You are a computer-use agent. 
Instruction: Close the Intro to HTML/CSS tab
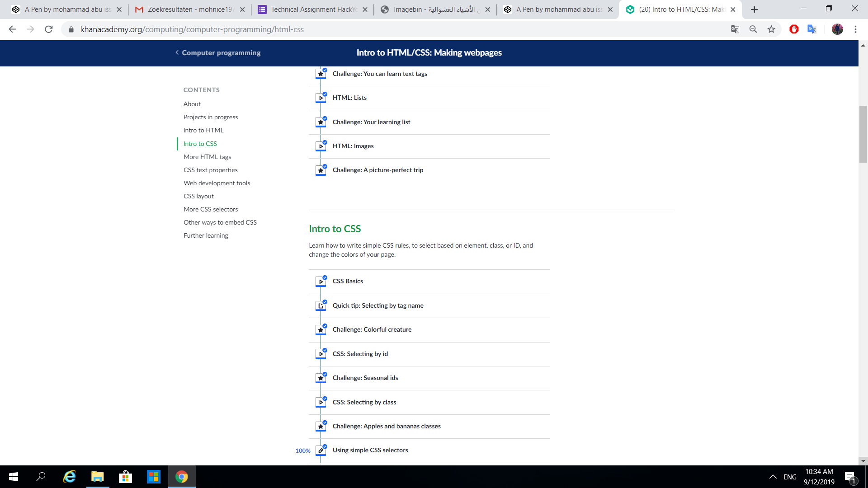733,9
